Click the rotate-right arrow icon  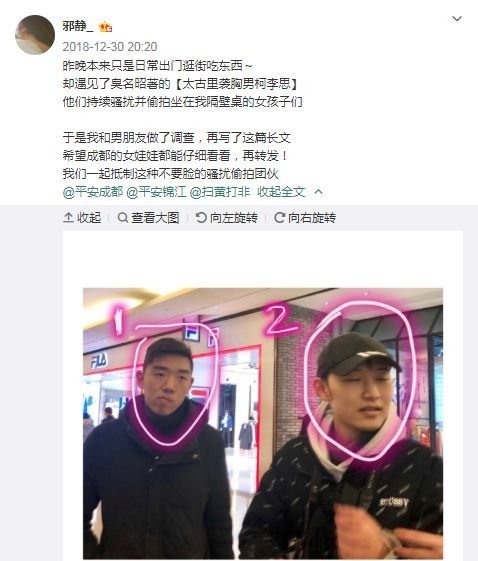tap(279, 218)
